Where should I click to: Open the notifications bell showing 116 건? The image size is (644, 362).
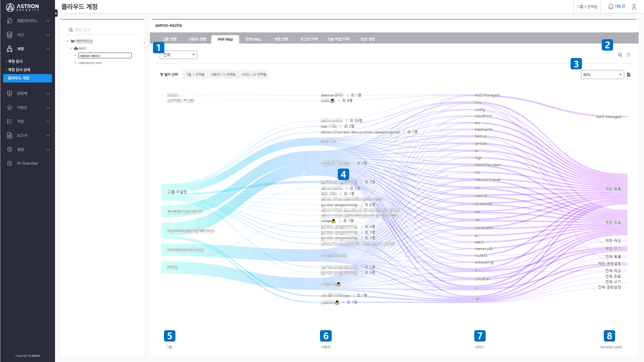616,6
